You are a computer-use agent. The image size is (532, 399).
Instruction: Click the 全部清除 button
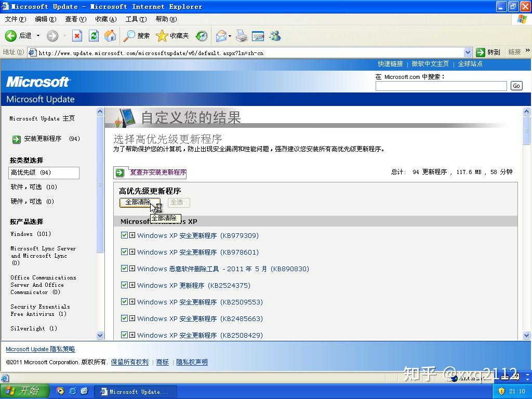138,202
